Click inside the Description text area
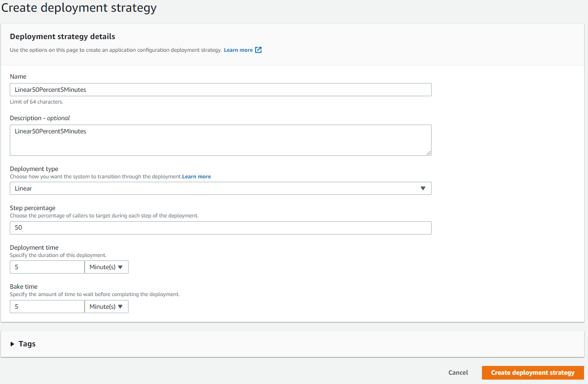Image resolution: width=588 pixels, height=384 pixels. (220, 140)
